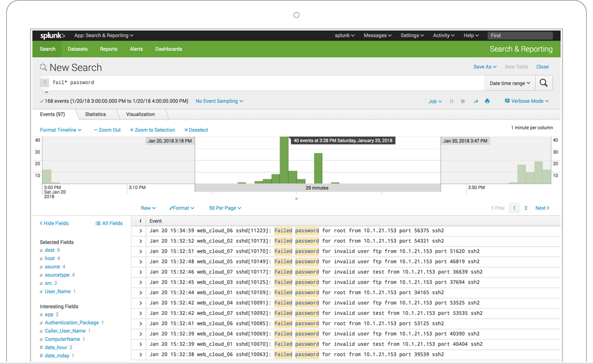Select the User_Name field
Image resolution: width=593 pixels, height=364 pixels.
[58, 291]
